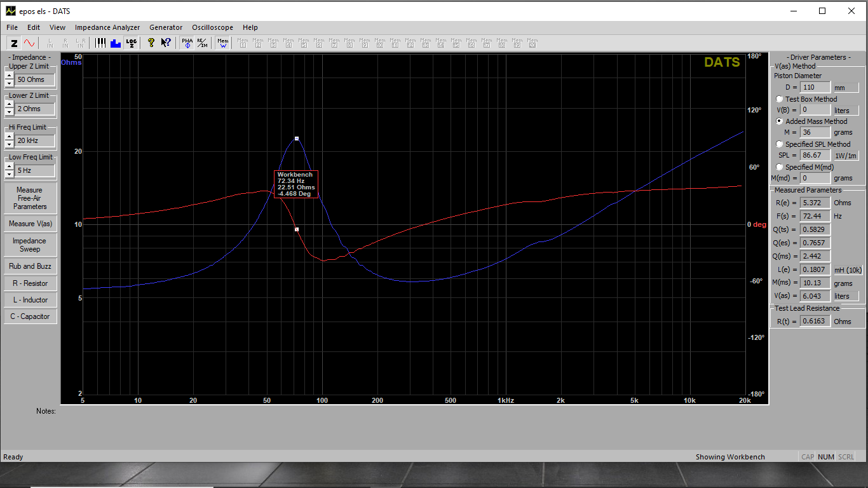Decrease Lower Z Limit with down arrow
The width and height of the screenshot is (868, 488).
point(9,112)
